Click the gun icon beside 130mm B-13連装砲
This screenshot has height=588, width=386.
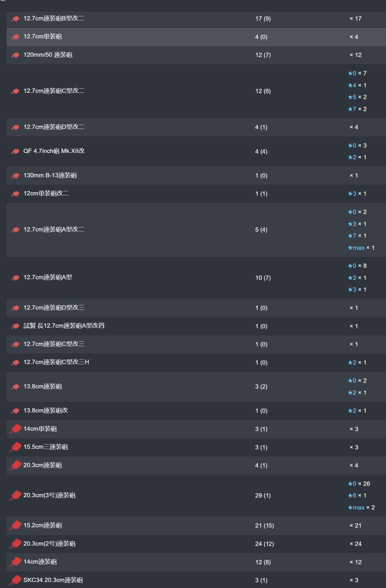click(x=15, y=176)
